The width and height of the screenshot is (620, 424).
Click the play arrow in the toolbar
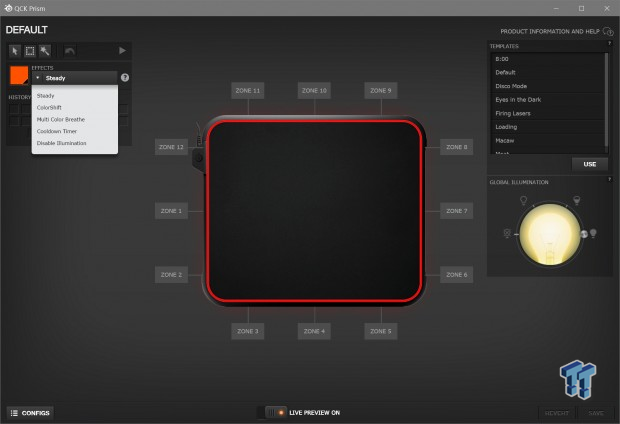(122, 51)
